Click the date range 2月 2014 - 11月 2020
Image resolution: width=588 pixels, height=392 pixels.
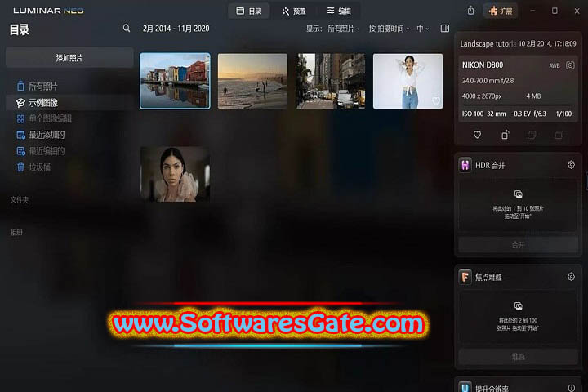(176, 29)
